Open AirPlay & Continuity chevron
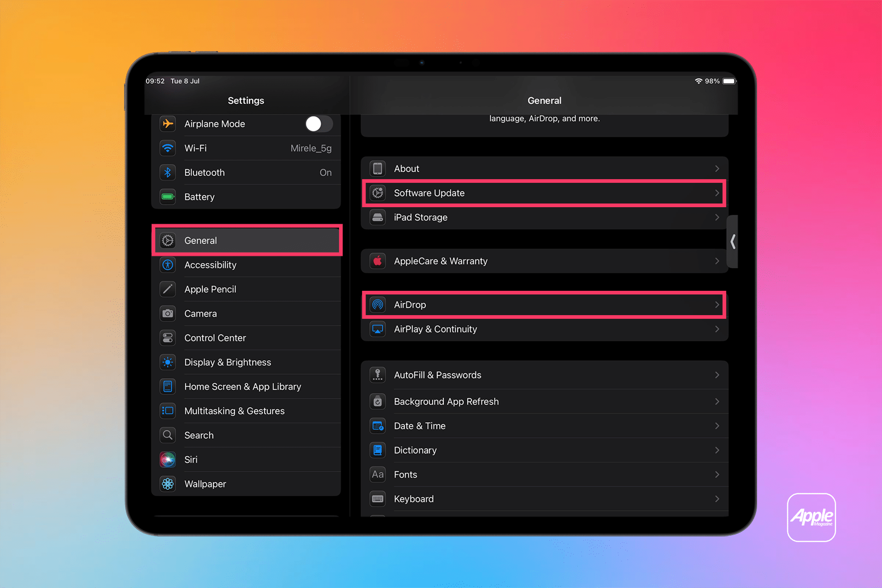The width and height of the screenshot is (882, 588). (717, 329)
